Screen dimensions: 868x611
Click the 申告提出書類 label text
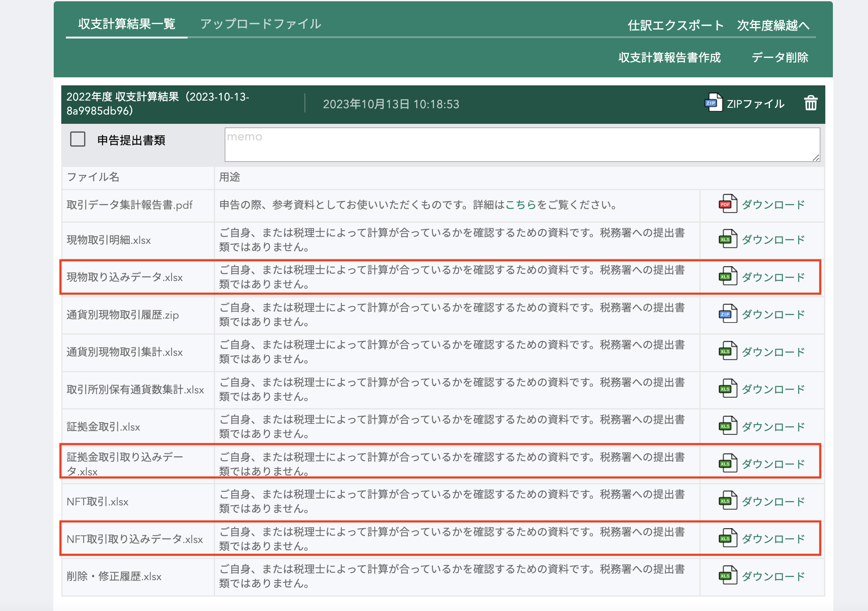pos(131,140)
